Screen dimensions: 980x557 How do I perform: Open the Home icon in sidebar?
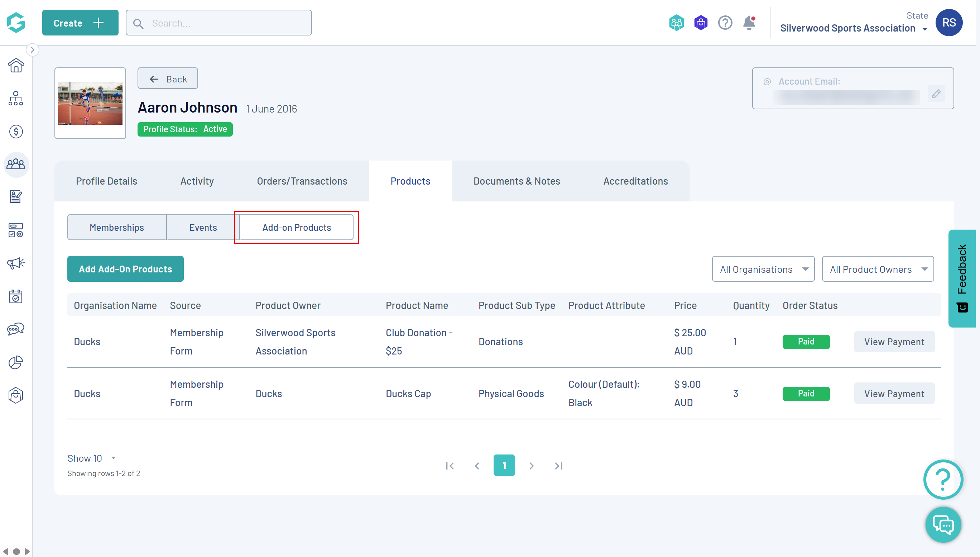[x=16, y=66]
